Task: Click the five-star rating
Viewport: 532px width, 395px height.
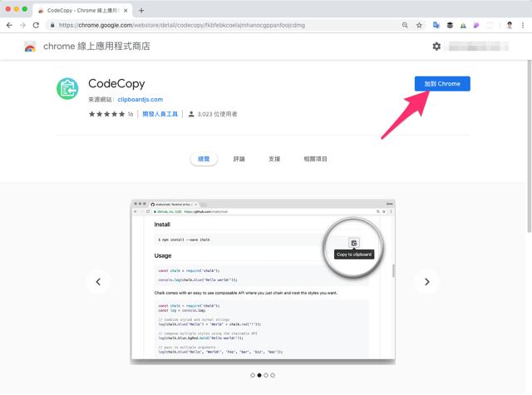Action: pyautogui.click(x=106, y=114)
